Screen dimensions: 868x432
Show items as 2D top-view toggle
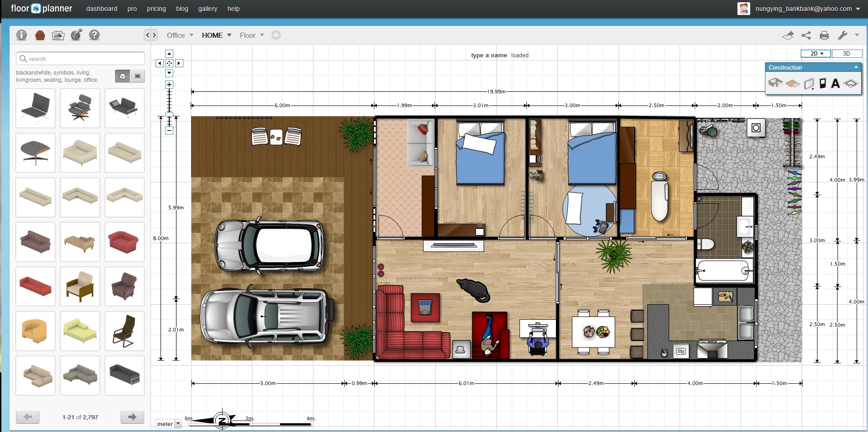tap(137, 76)
